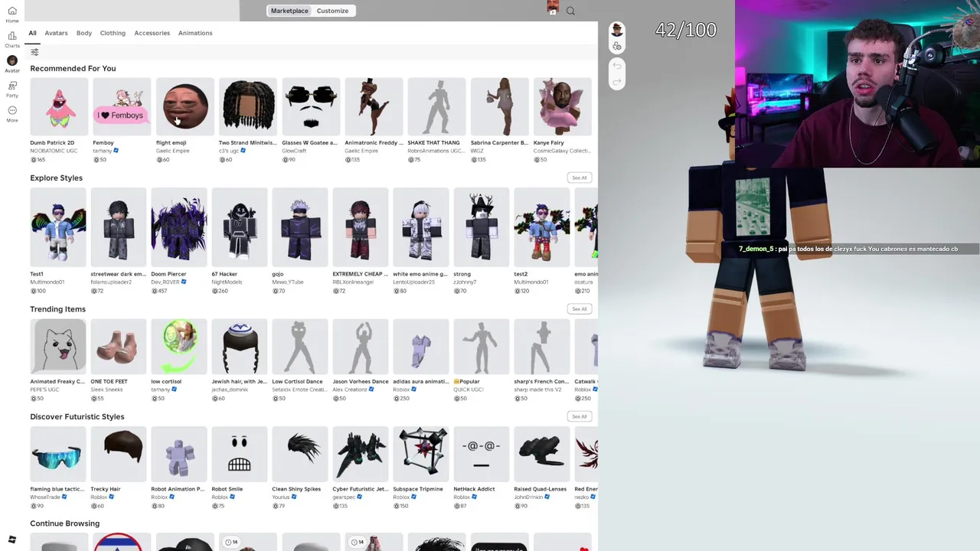Open the Animated Freaky Cat item
The image size is (980, 551).
click(x=58, y=347)
